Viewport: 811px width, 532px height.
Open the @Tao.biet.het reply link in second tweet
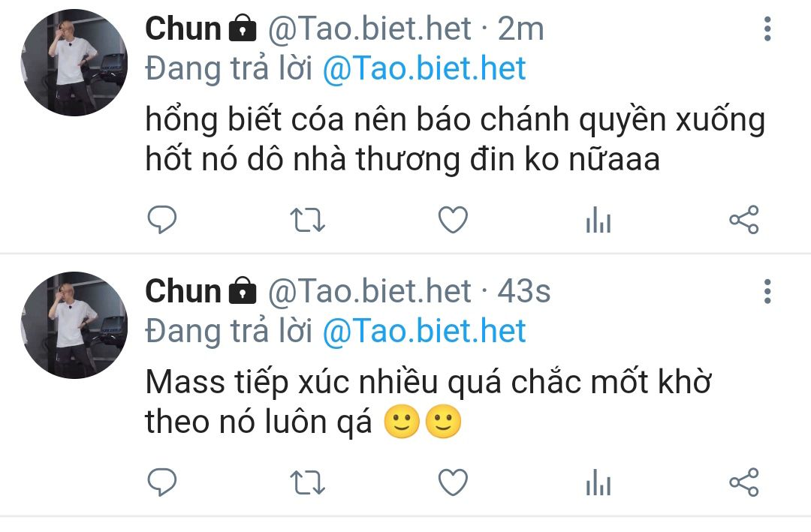pos(424,332)
